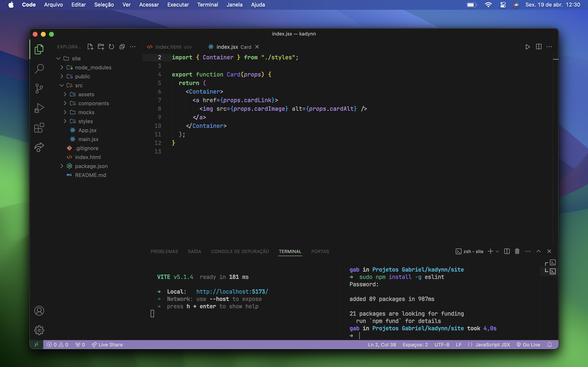Open the Search view in activity bar

coord(39,69)
